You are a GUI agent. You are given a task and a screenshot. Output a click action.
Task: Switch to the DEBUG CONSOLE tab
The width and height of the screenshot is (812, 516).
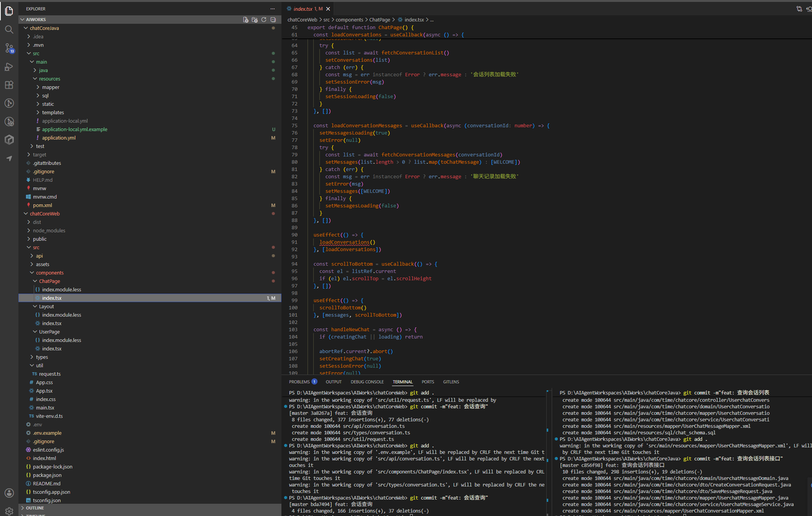click(367, 382)
